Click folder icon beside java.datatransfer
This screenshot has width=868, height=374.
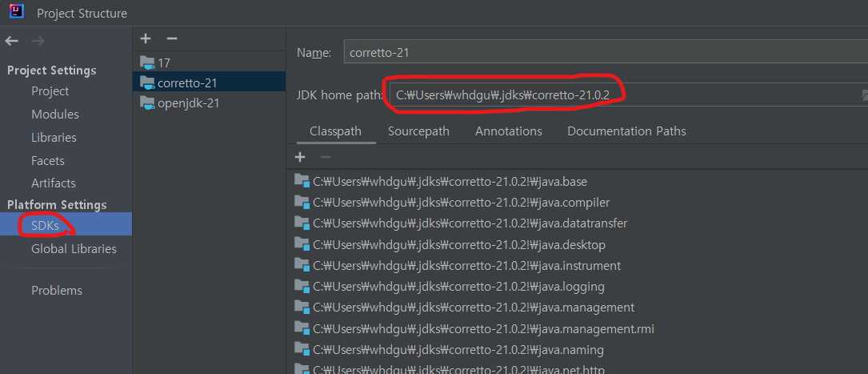302,222
